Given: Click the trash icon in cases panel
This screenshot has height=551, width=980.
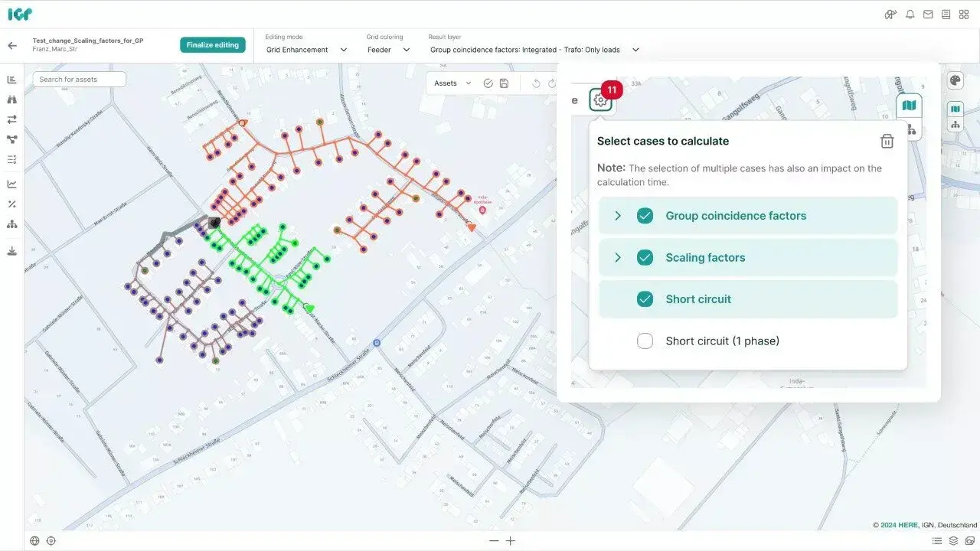Looking at the screenshot, I should [x=887, y=141].
